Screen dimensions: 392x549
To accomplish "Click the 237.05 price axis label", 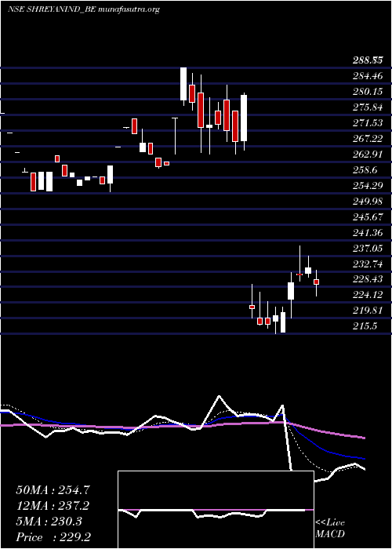I will [367, 249].
